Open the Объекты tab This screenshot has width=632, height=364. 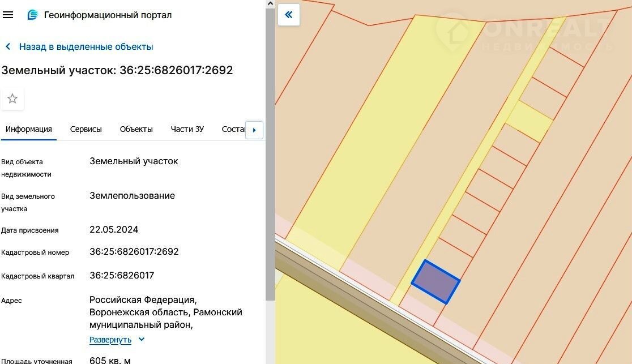[136, 129]
